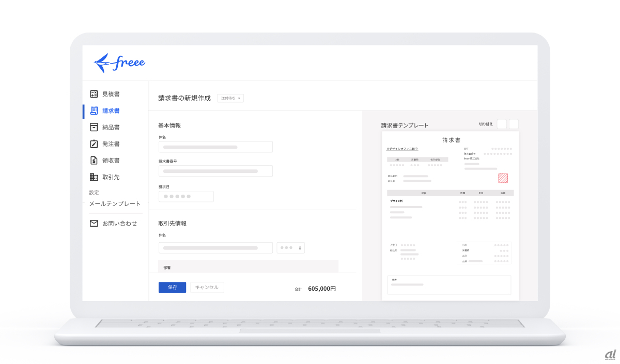The image size is (620, 364).
Task: Click the red stamp seal on invoice
Action: pyautogui.click(x=503, y=178)
